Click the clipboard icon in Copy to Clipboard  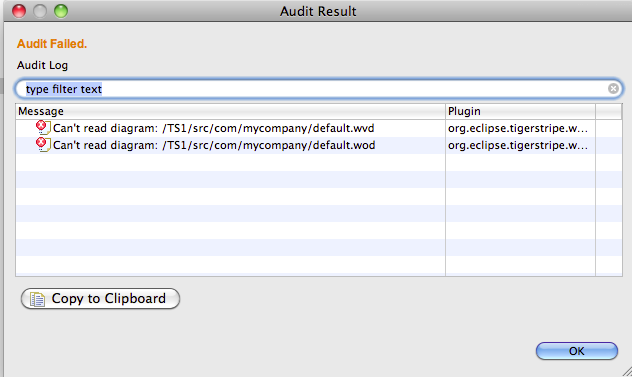(37, 299)
